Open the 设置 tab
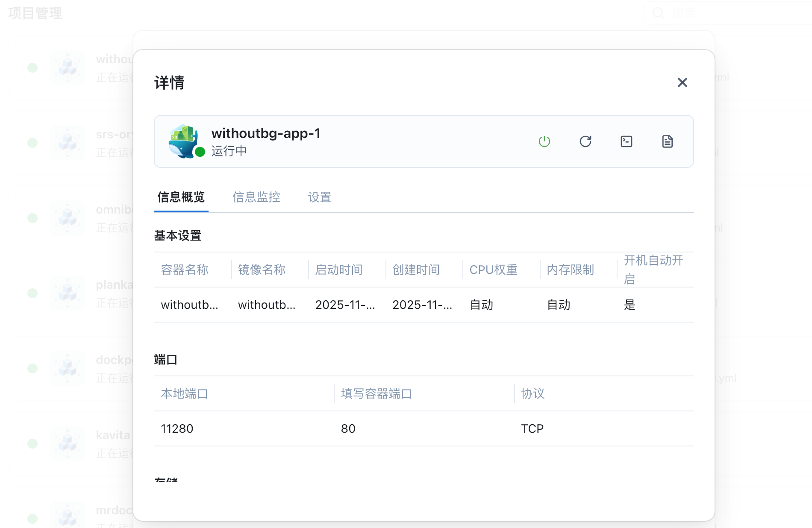This screenshot has width=812, height=528. [319, 197]
